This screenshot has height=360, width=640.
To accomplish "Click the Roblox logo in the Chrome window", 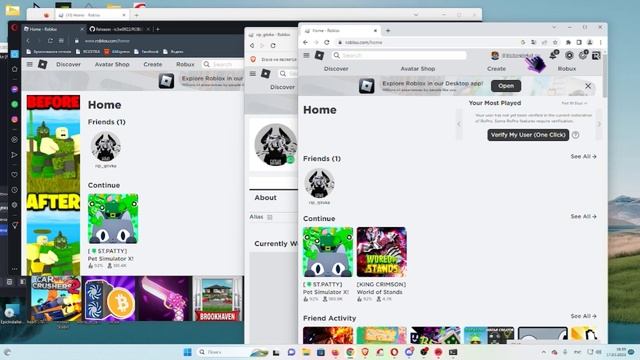I will (320, 55).
